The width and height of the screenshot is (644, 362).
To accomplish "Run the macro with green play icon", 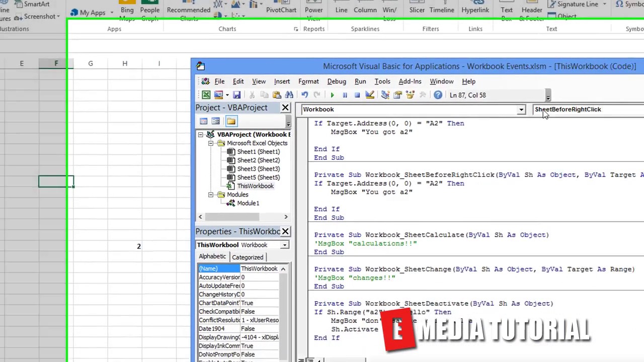I will (332, 95).
